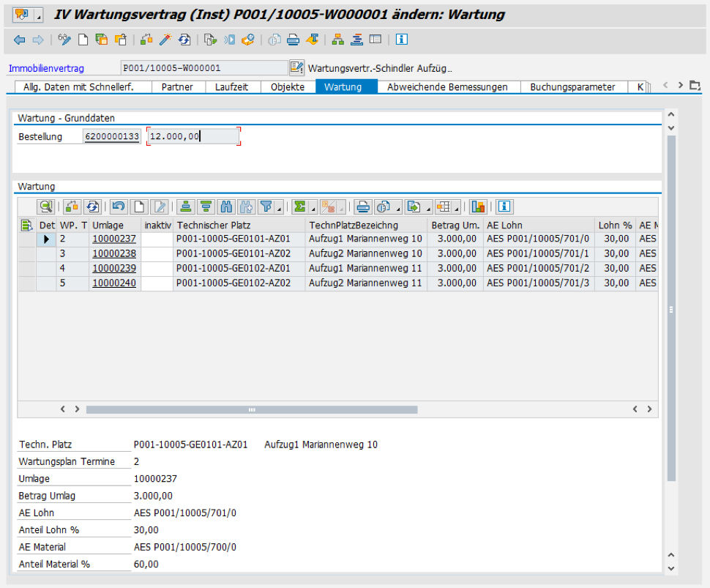Screen dimensions: 710x588
Task: Toggle inaktiv cell for Umlage 10000237
Action: [157, 239]
